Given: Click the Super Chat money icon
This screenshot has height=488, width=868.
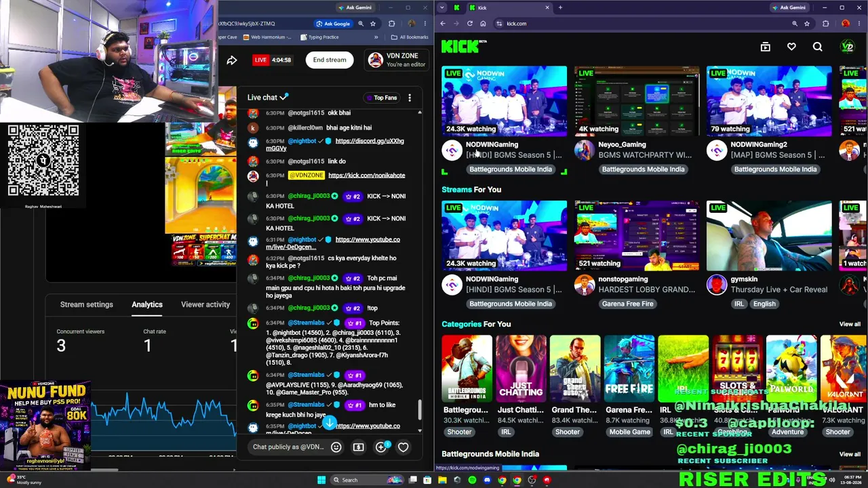Looking at the screenshot, I should [x=359, y=447].
